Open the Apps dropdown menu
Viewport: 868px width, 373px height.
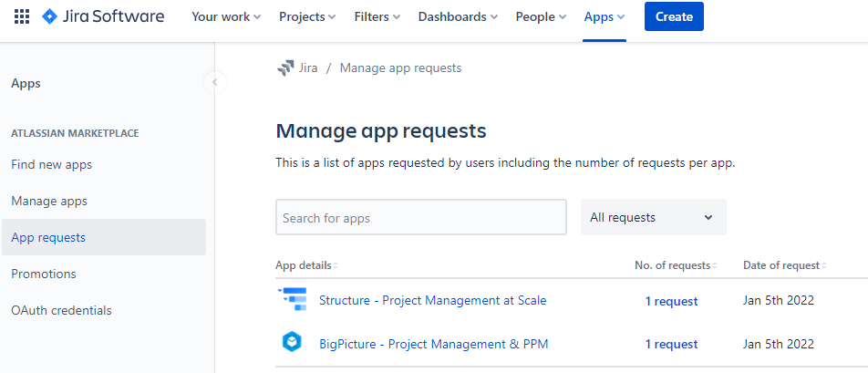click(x=604, y=16)
